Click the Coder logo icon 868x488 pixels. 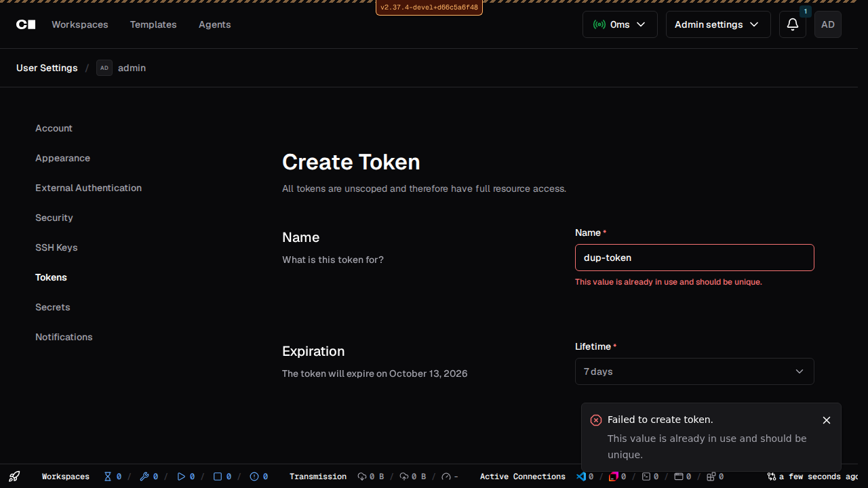click(x=26, y=24)
